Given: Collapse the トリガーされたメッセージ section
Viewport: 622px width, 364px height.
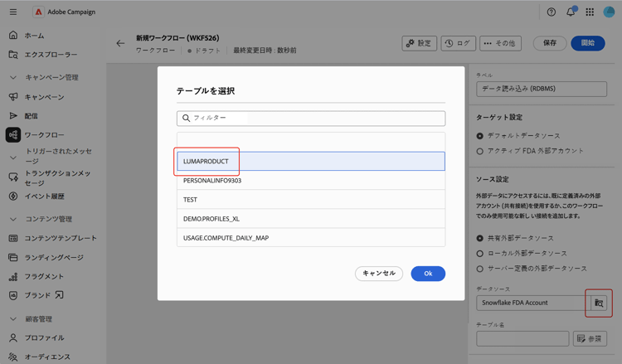Looking at the screenshot, I should point(13,158).
